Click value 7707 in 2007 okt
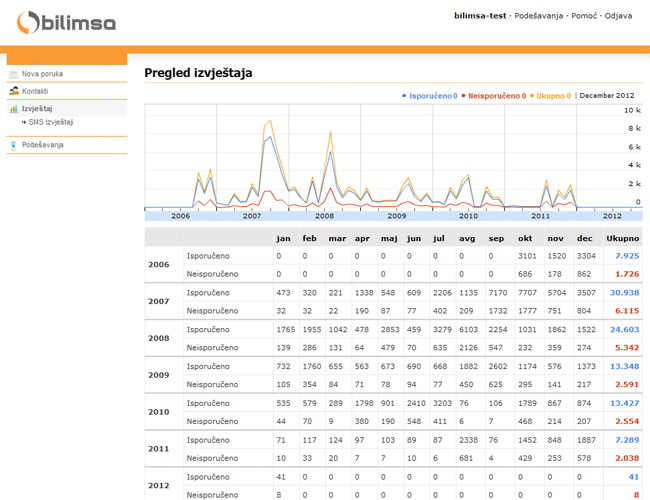The image size is (650, 500). 527,293
